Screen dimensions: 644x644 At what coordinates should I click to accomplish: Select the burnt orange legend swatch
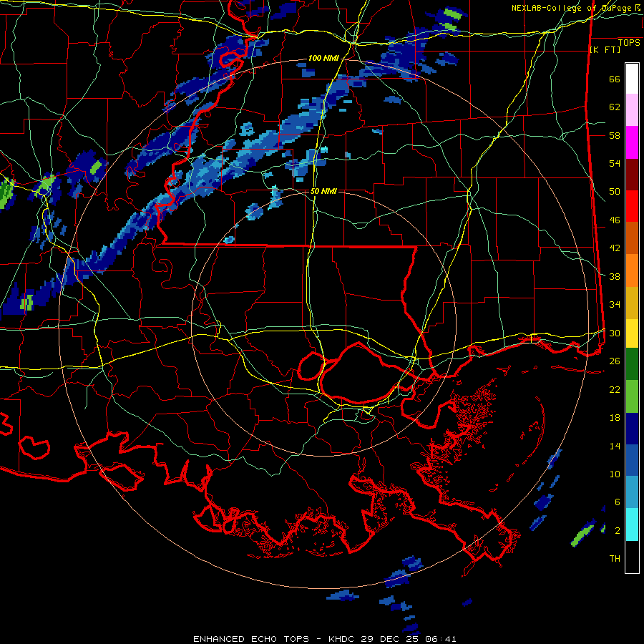coord(632,238)
